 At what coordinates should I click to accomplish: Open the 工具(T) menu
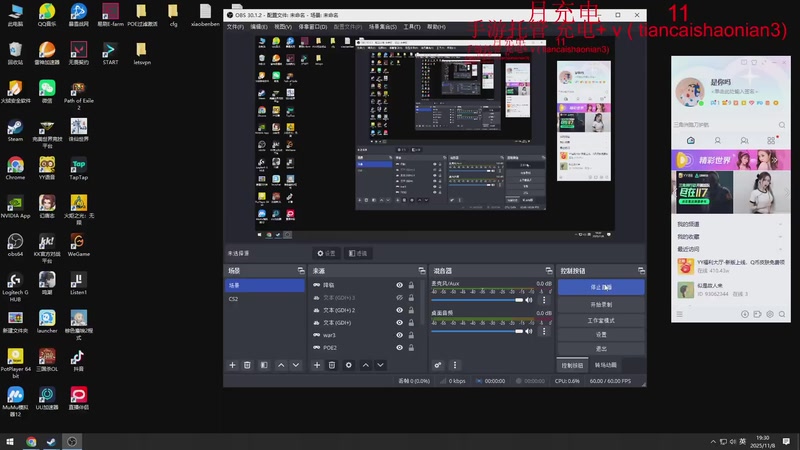point(411,27)
